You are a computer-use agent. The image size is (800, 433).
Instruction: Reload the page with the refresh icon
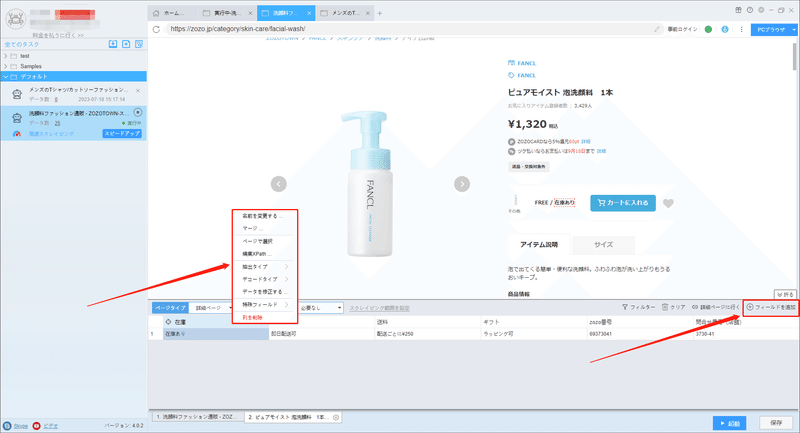coord(157,29)
